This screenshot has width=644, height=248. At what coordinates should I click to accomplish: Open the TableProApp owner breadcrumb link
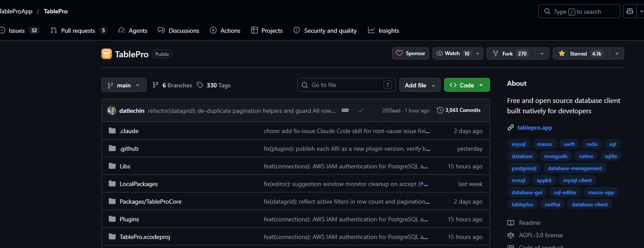[x=15, y=11]
